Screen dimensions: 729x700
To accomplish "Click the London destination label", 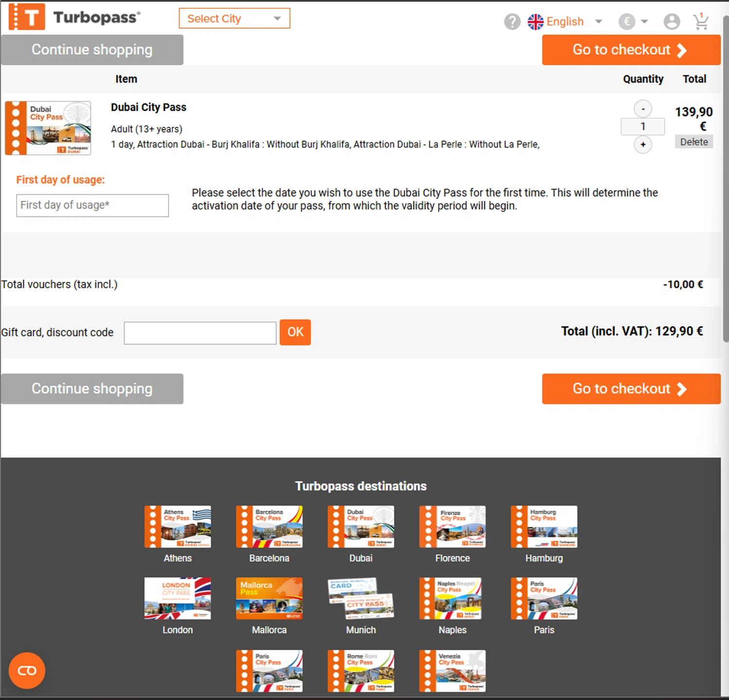I will click(177, 630).
